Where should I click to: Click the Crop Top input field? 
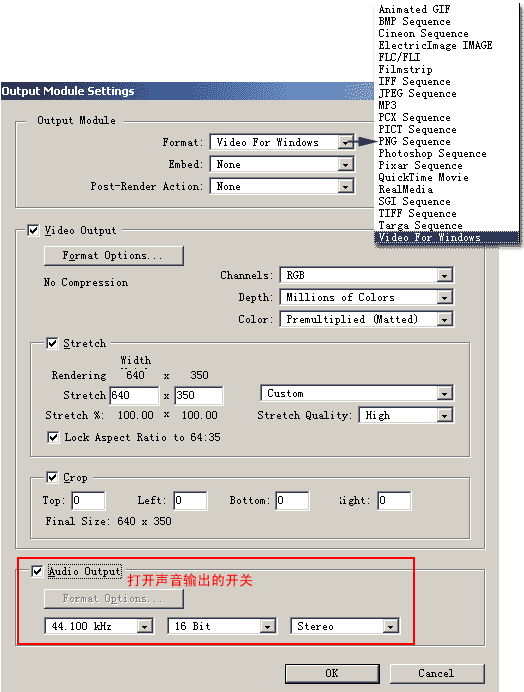pyautogui.click(x=88, y=500)
